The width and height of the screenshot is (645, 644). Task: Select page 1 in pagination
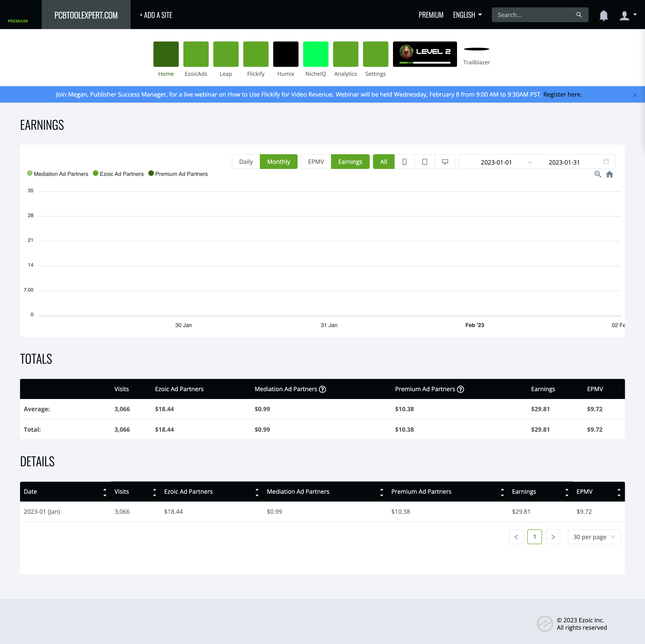[x=534, y=537]
